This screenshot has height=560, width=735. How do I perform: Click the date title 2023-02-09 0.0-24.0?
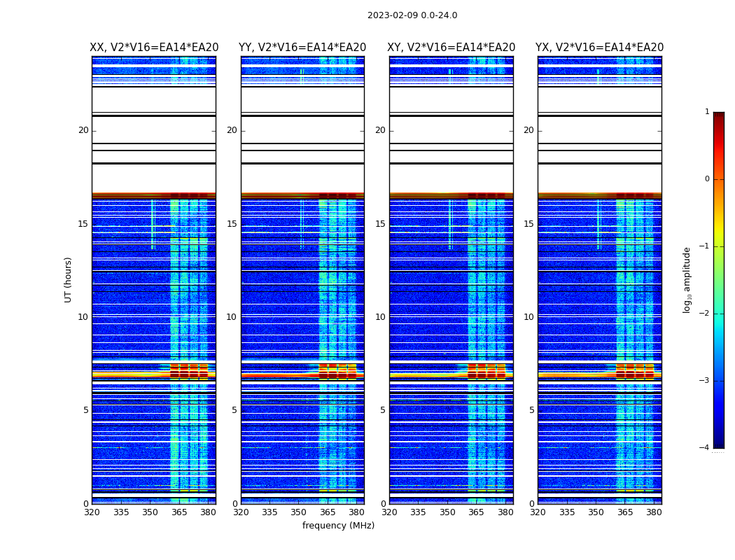pyautogui.click(x=412, y=15)
